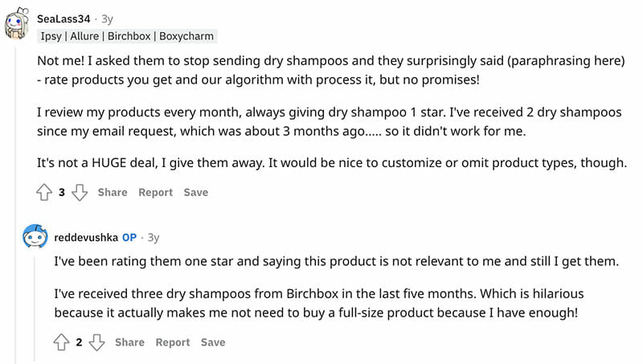The width and height of the screenshot is (643, 364).
Task: Share reddevushka's reply
Action: [129, 342]
